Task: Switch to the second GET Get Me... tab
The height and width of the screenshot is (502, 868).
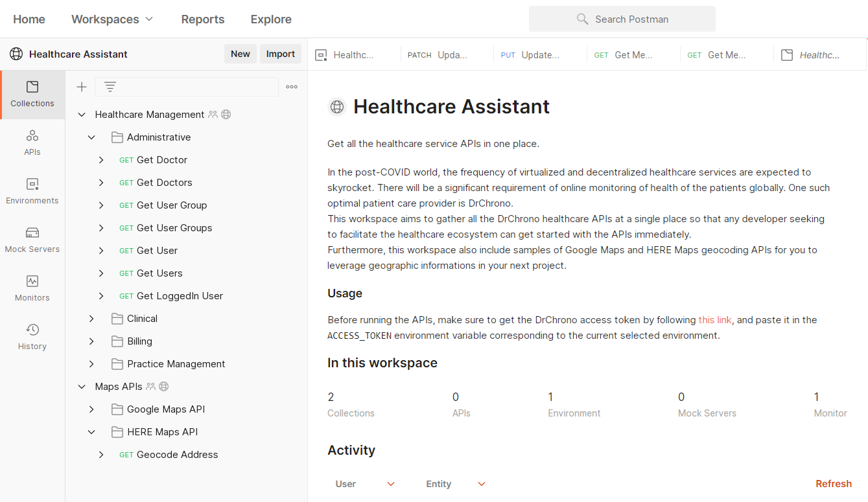Action: pos(727,55)
